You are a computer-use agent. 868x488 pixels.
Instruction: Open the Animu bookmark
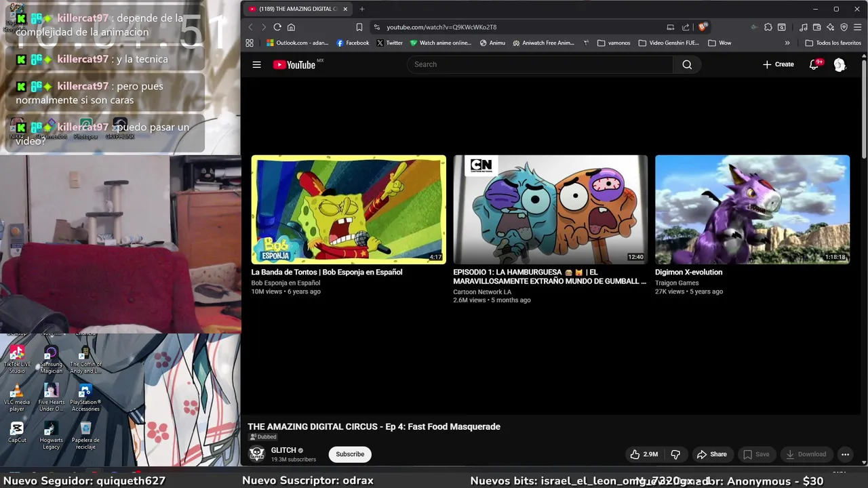492,43
